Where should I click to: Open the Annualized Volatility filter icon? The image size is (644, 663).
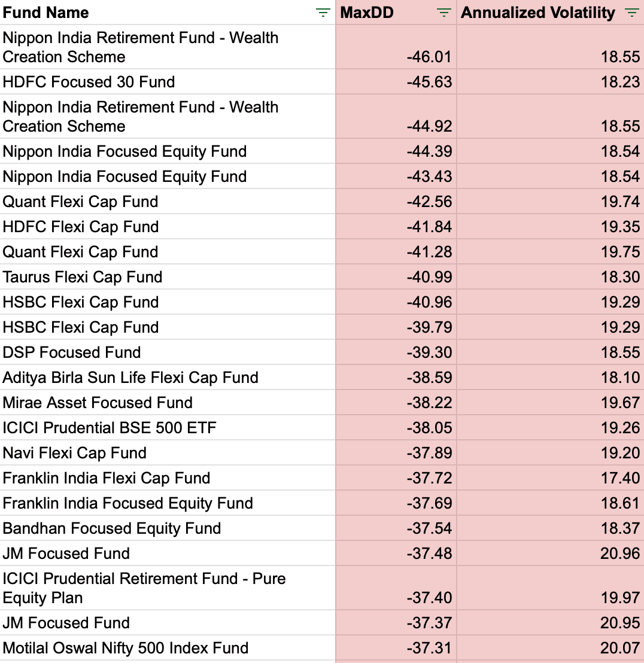[x=631, y=13]
